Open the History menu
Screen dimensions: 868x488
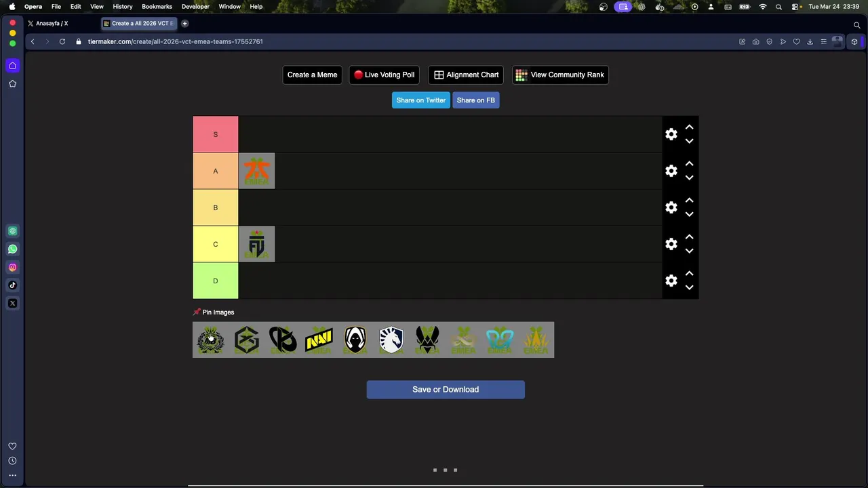pos(123,6)
